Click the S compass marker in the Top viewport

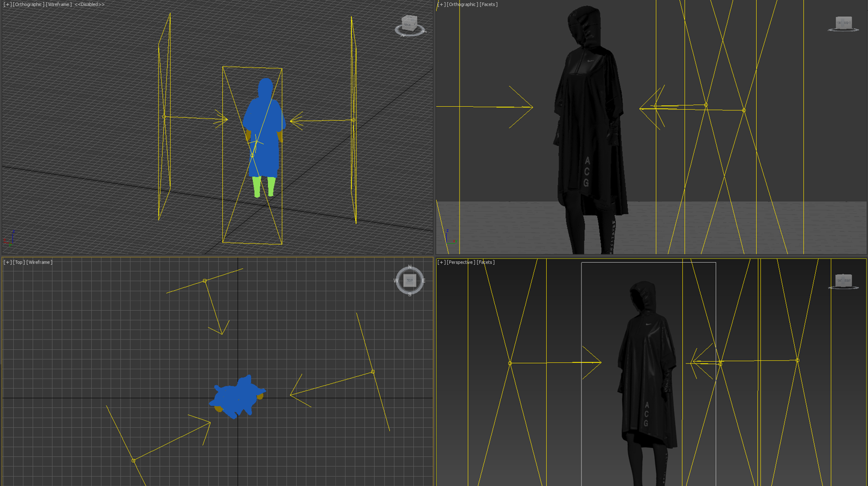[x=410, y=294]
